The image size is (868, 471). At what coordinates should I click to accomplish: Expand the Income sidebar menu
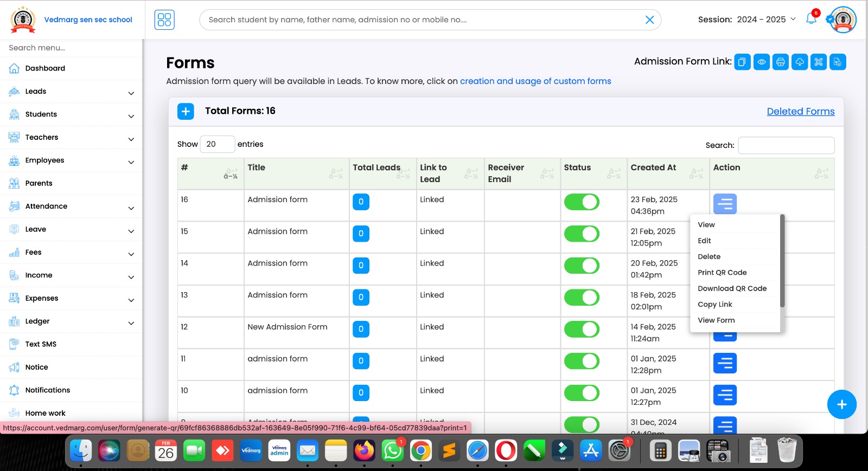click(x=71, y=275)
